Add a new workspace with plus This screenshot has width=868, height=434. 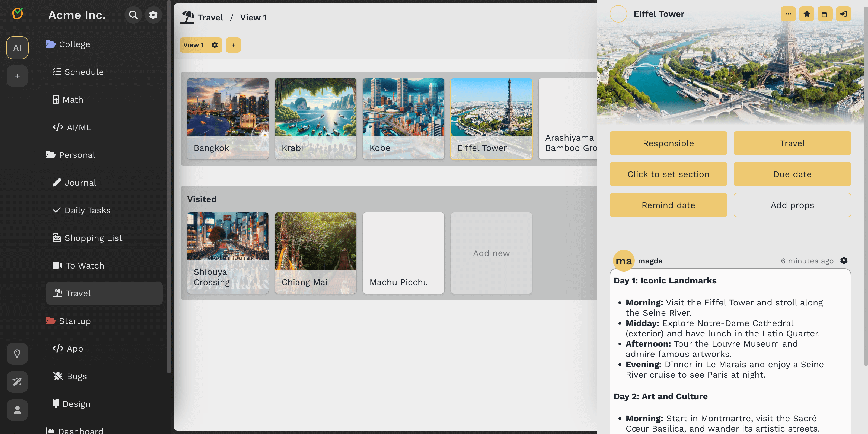tap(17, 76)
